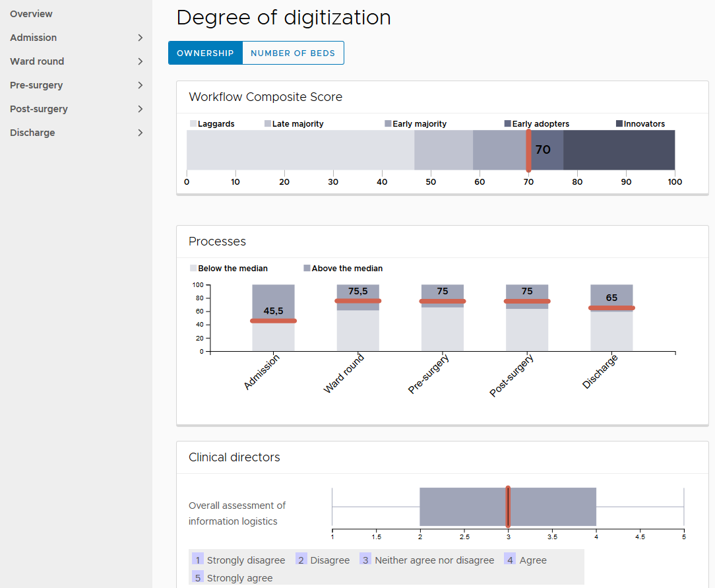Screen dimensions: 715x588
Task: Expand the Admission sidebar chevron
Action: 140,38
